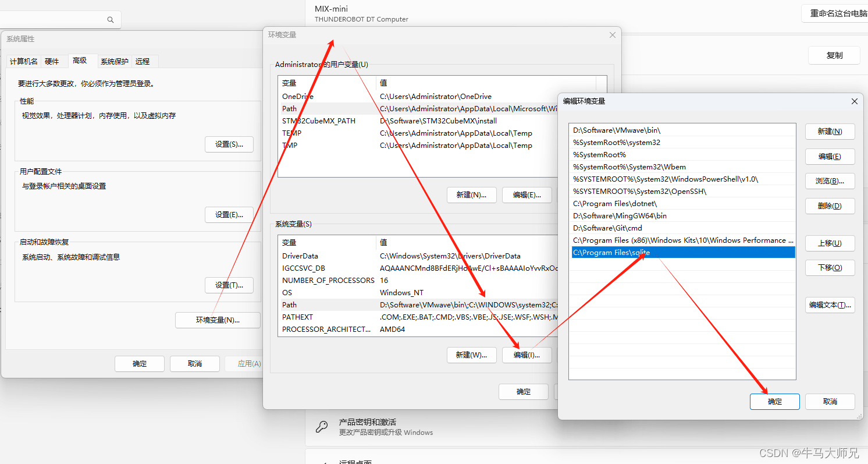Switch to the 硬件 tab
868x464 pixels.
click(x=52, y=61)
